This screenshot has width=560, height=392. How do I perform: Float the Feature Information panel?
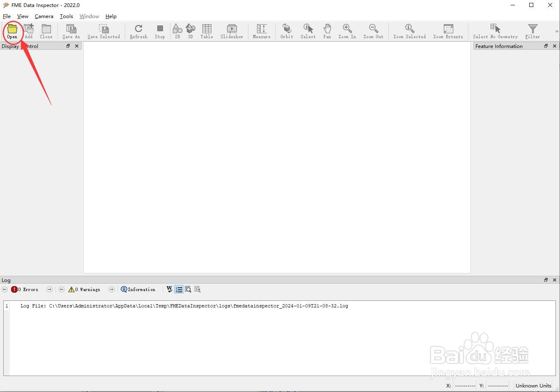point(546,46)
